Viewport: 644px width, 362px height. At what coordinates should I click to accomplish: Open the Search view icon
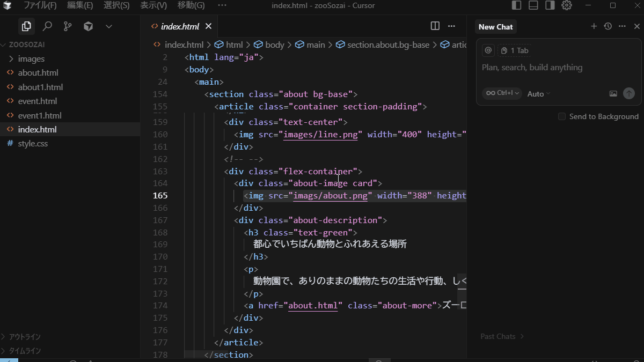[47, 26]
